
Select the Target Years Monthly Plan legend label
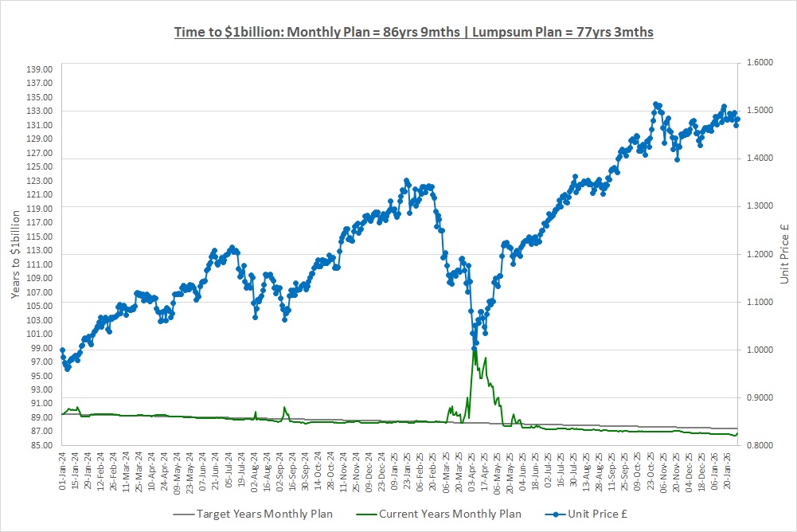[x=264, y=514]
